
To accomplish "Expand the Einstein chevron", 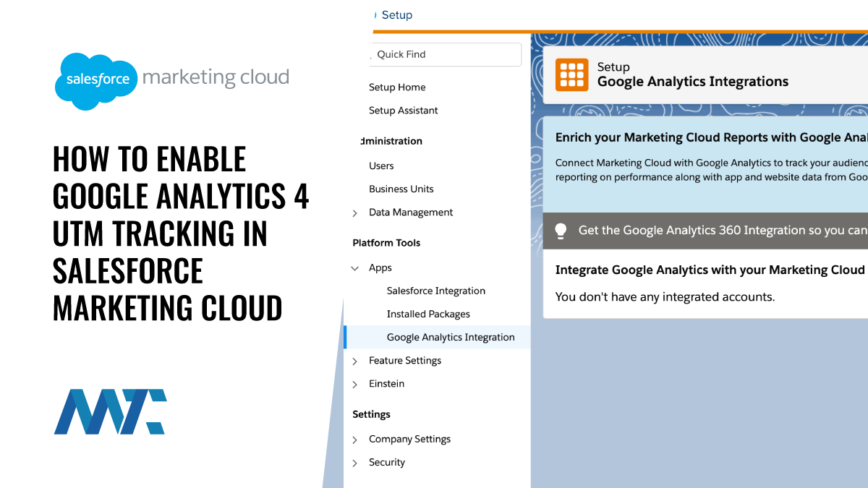I will tap(354, 384).
